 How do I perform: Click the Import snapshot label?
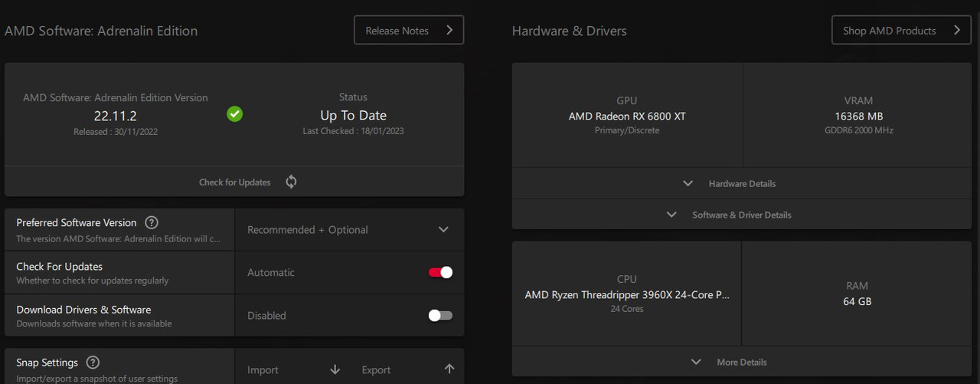coord(263,369)
